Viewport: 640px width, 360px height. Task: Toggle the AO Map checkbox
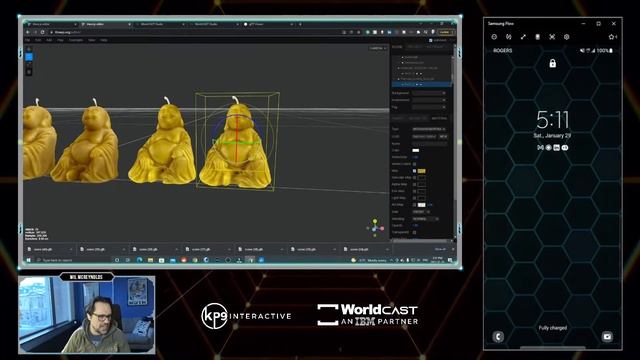click(414, 204)
